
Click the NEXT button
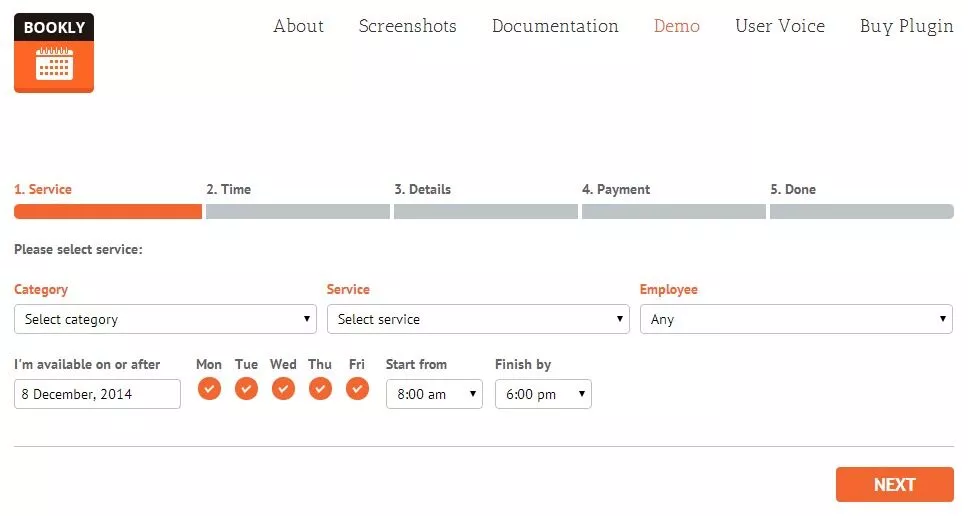895,485
